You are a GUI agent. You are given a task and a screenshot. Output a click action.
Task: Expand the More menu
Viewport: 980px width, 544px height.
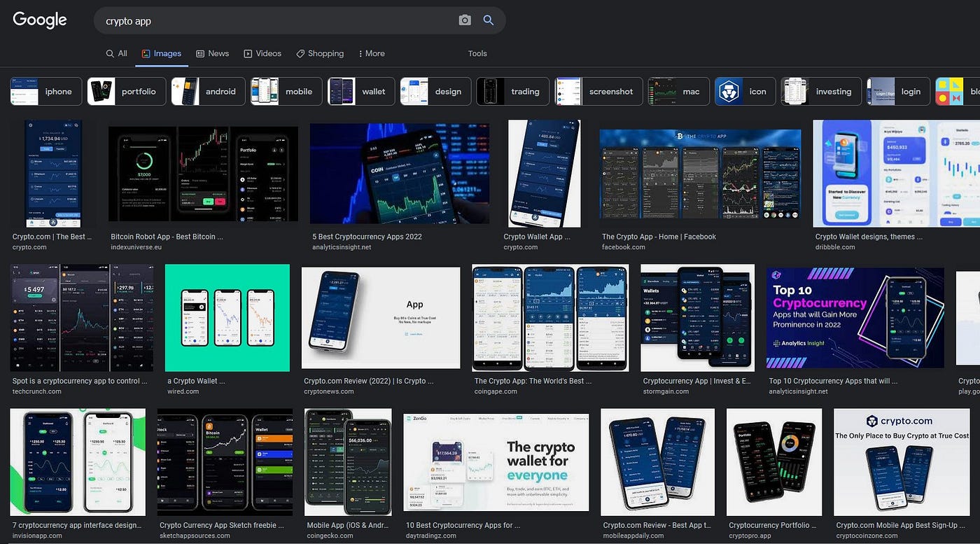[x=372, y=53]
